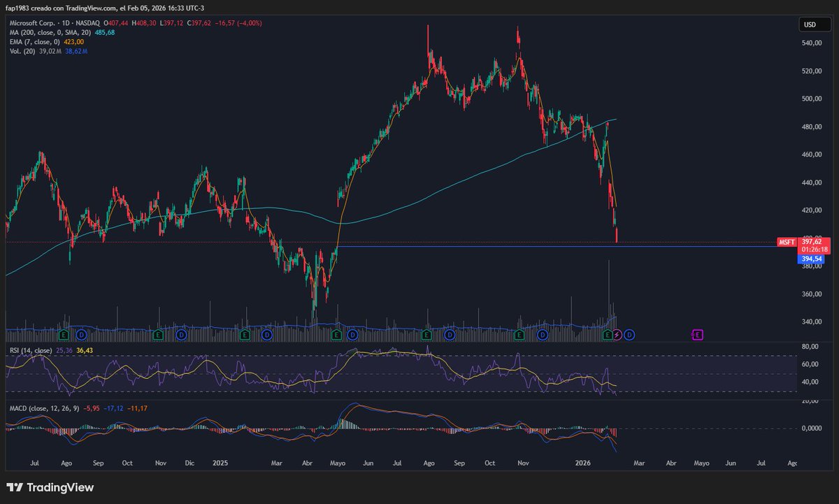Open the magenta upcoming earnings E marker
This screenshot has height=504, width=839.
[697, 335]
